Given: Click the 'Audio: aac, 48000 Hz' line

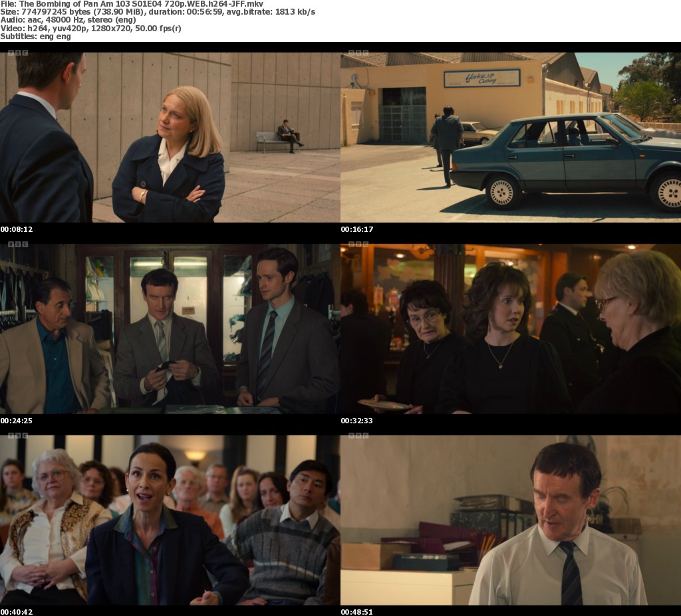Looking at the screenshot, I should coord(68,20).
